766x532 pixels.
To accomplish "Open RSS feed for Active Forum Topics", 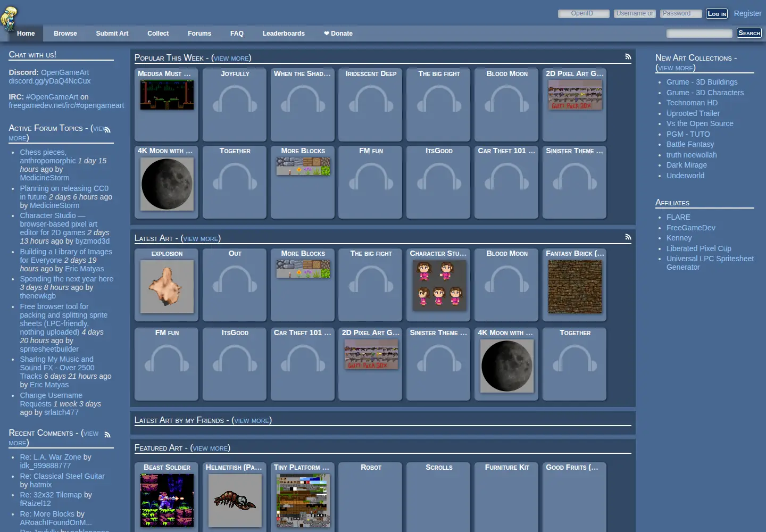I will click(x=107, y=129).
